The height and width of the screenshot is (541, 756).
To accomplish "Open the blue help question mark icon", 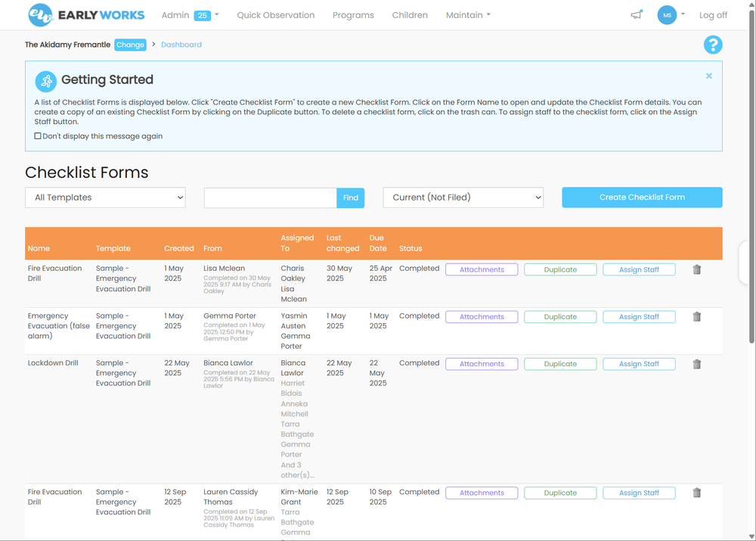I will [712, 45].
